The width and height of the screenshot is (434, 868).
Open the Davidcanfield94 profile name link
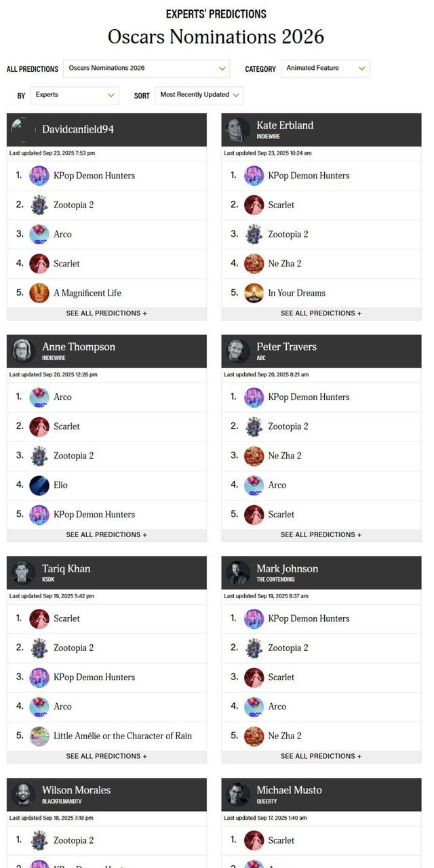coord(78,130)
